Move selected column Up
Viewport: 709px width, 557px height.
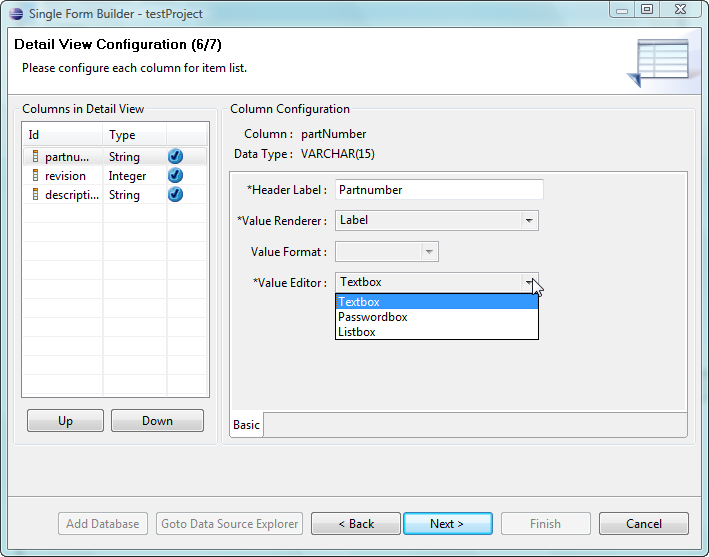65,421
